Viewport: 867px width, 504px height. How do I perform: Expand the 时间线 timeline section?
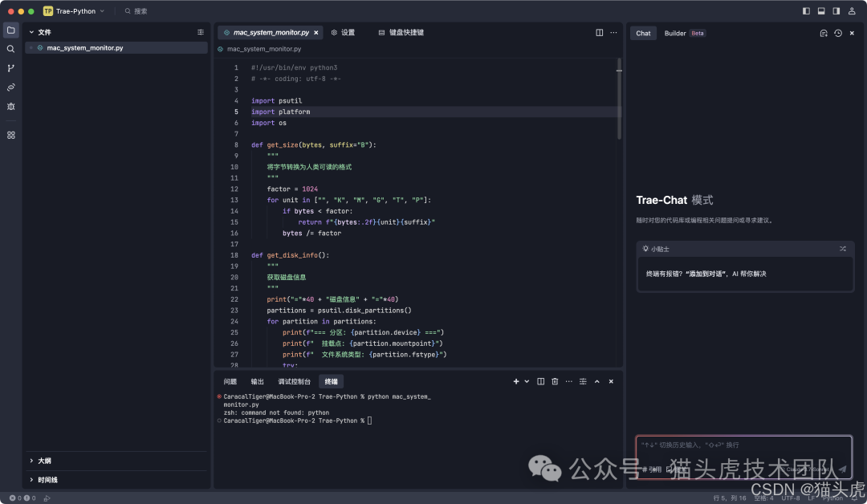(x=47, y=480)
